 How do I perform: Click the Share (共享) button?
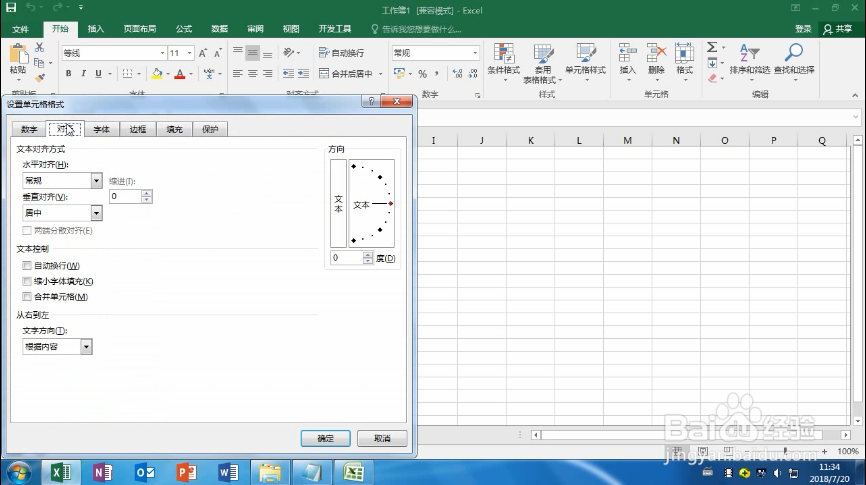click(838, 29)
